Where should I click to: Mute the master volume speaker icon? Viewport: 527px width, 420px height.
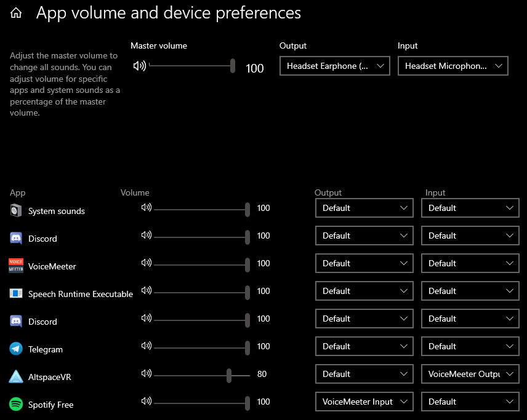click(x=140, y=66)
